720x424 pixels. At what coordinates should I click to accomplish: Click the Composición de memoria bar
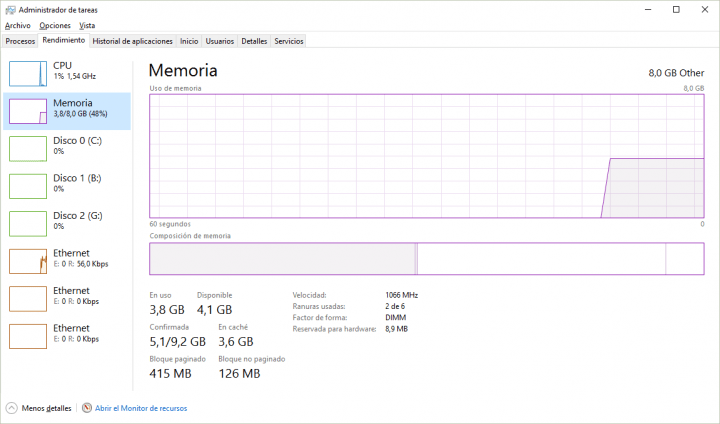pos(426,258)
